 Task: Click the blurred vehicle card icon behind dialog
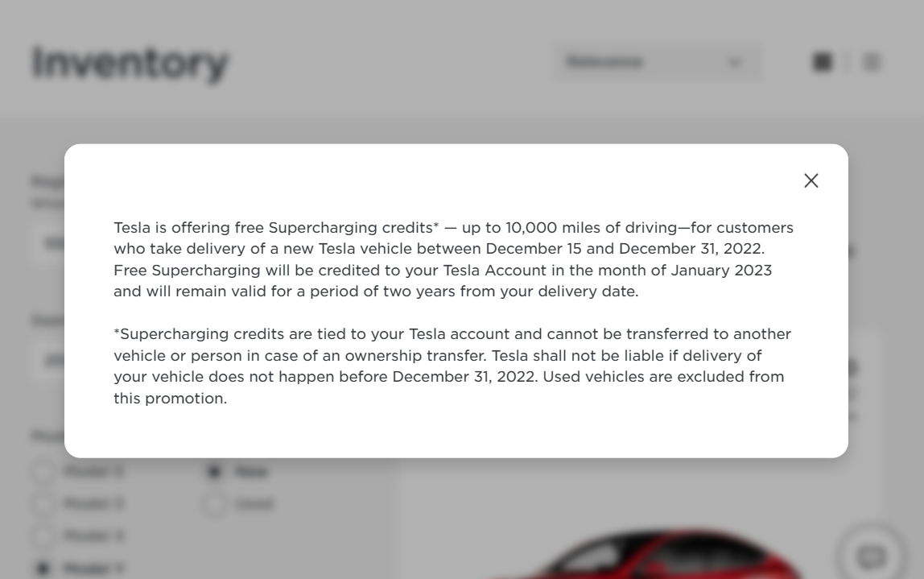pos(852,367)
